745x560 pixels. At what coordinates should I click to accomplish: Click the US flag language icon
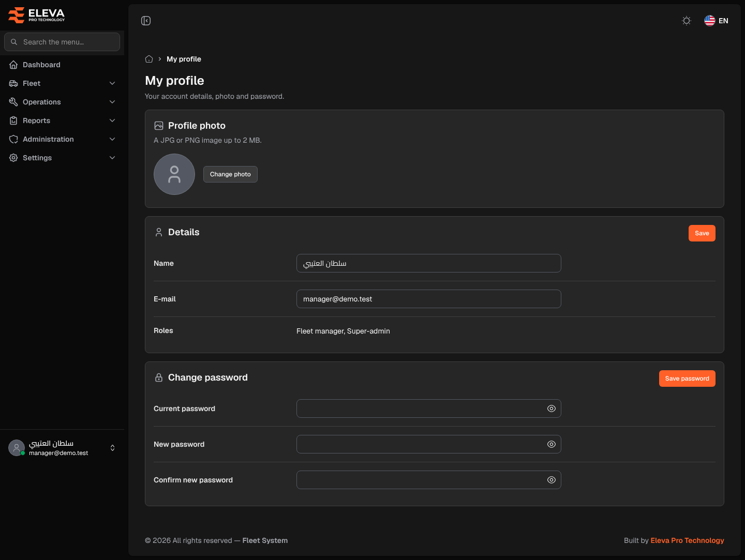710,21
